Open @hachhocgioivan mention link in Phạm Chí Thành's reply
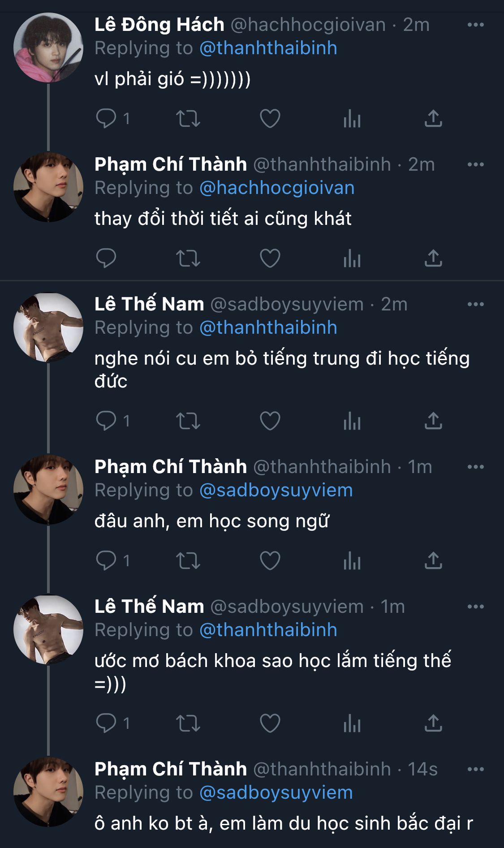Viewport: 504px width, 848px height. (x=276, y=188)
